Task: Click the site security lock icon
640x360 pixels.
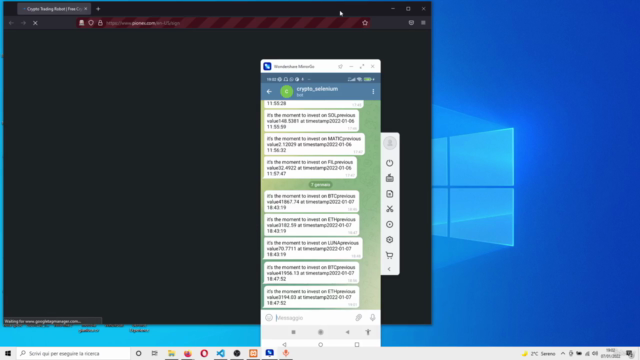Action: [100, 23]
